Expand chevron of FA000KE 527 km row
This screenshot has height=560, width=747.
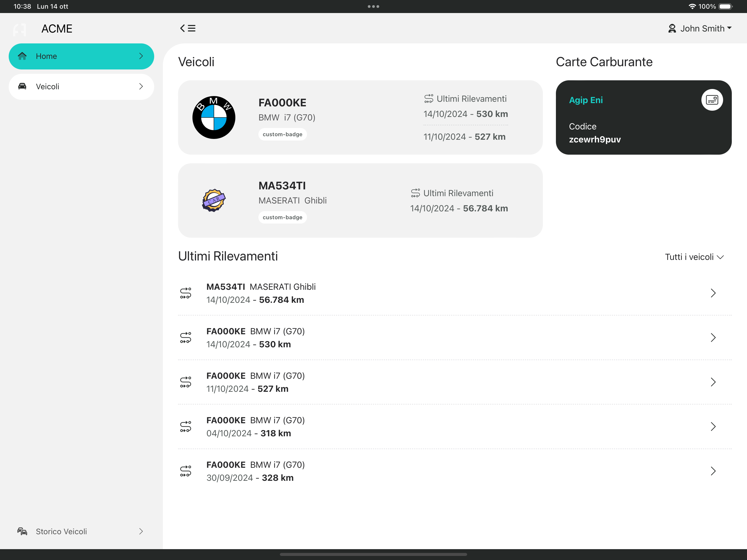[x=713, y=382]
